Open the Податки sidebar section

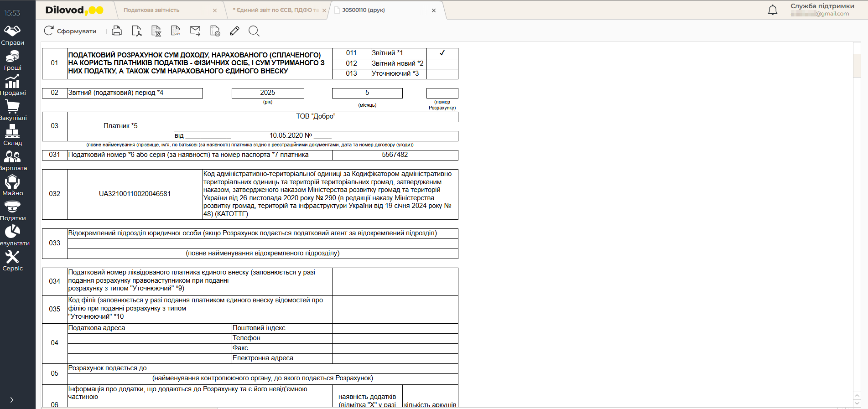point(13,211)
